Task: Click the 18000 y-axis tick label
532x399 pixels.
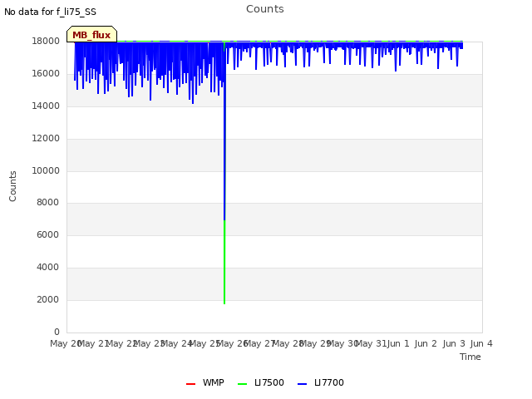Action: 46,41
